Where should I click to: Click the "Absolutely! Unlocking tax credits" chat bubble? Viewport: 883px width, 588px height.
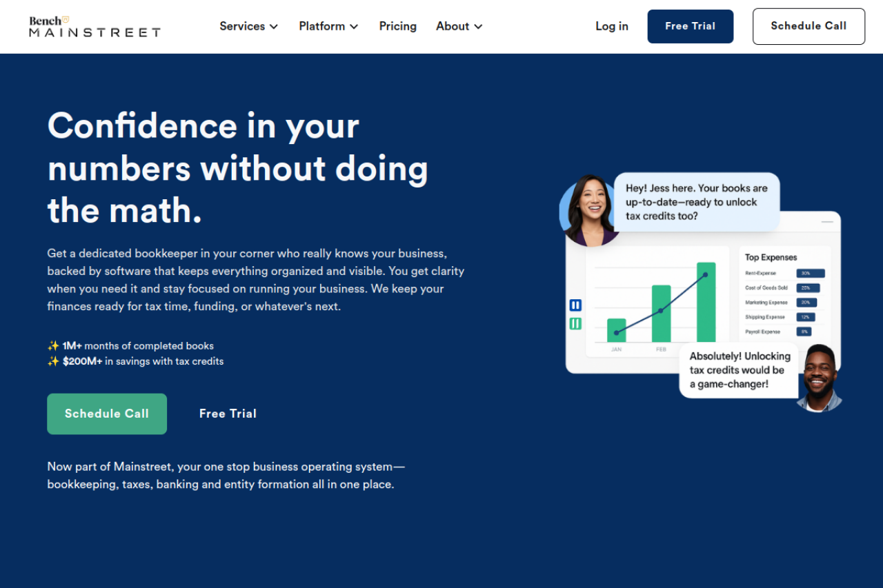740,370
